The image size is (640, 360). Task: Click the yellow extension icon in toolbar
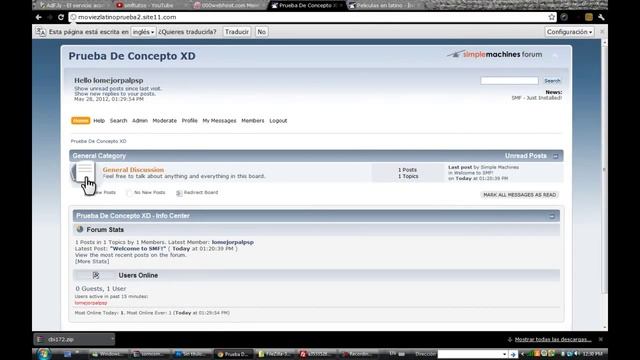tap(589, 17)
